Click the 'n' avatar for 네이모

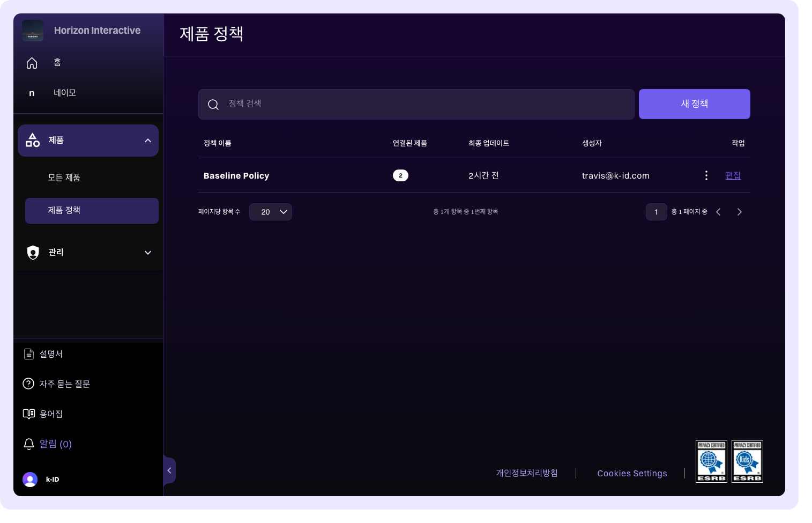point(32,93)
